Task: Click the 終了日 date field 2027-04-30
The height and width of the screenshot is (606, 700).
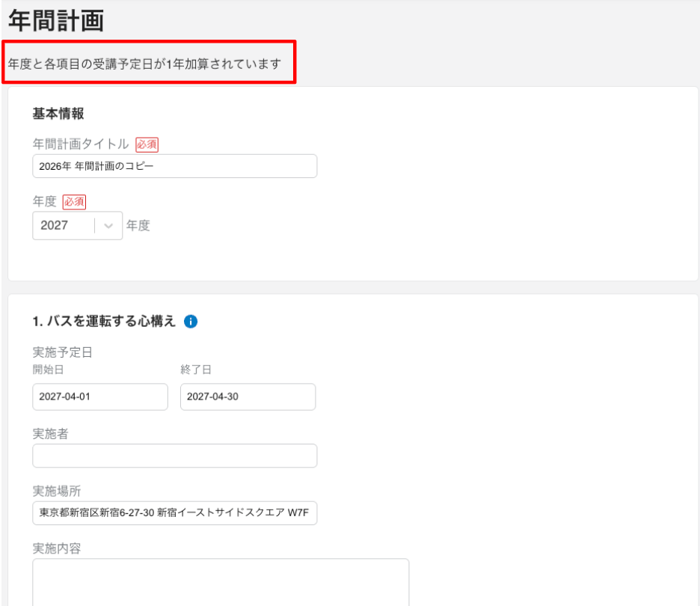Action: [248, 397]
